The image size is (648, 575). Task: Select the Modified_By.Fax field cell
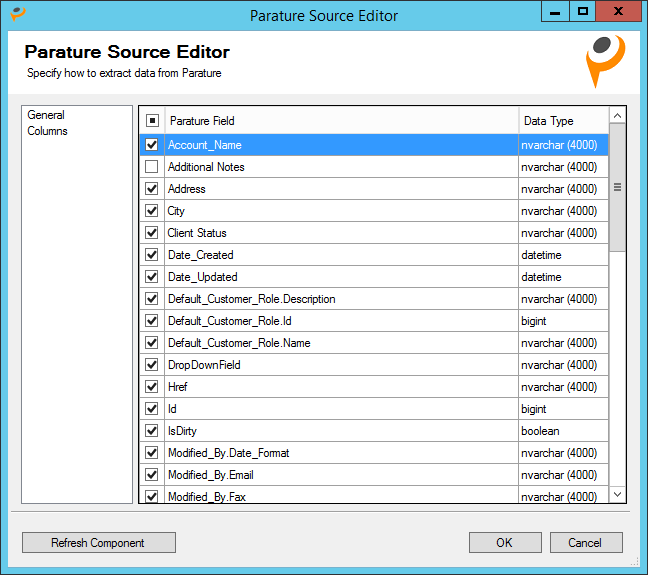click(x=341, y=495)
